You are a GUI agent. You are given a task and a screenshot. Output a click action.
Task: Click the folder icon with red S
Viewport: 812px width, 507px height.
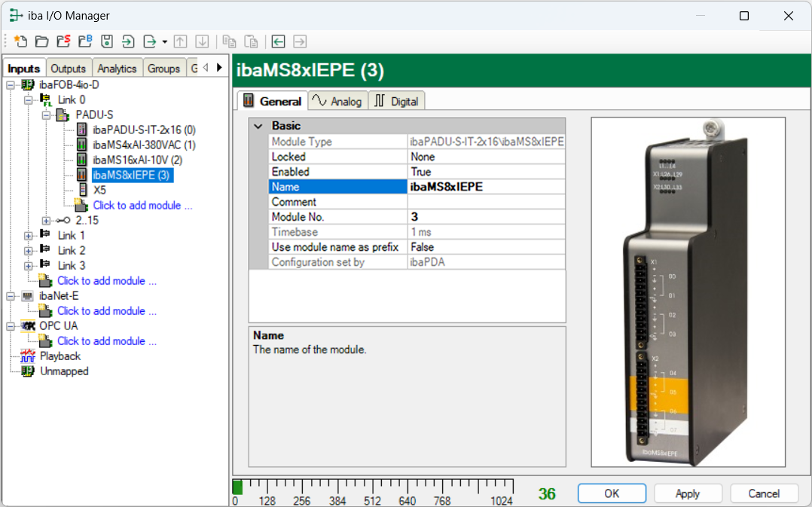(x=63, y=41)
